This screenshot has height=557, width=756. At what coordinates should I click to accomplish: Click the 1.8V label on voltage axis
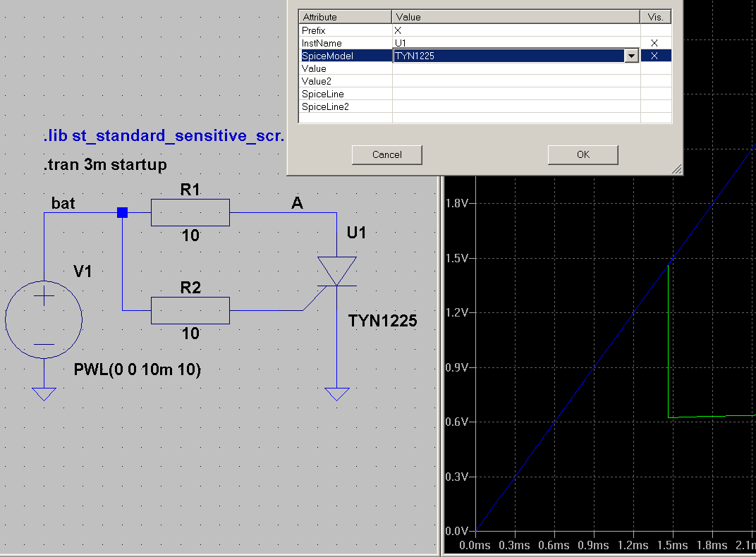click(456, 203)
